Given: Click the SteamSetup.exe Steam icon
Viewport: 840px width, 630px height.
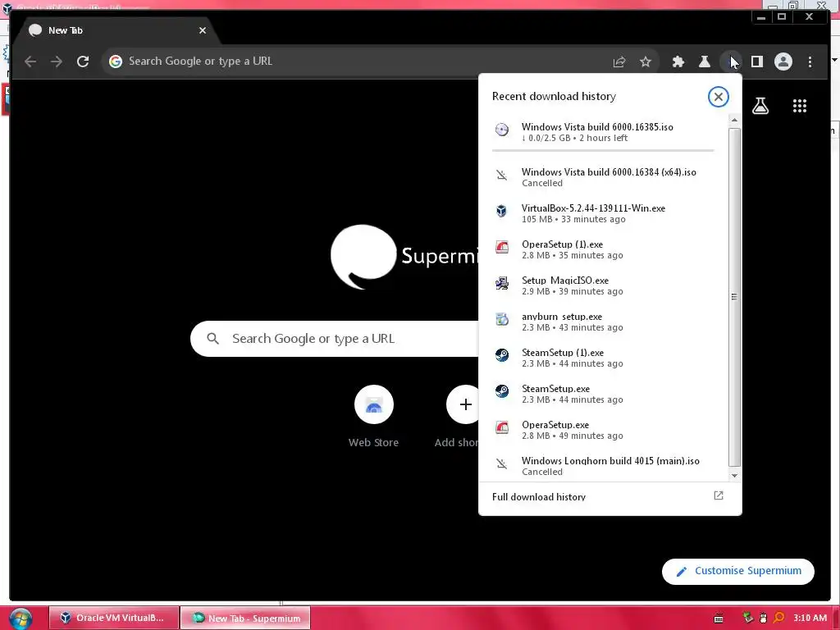Looking at the screenshot, I should [501, 391].
